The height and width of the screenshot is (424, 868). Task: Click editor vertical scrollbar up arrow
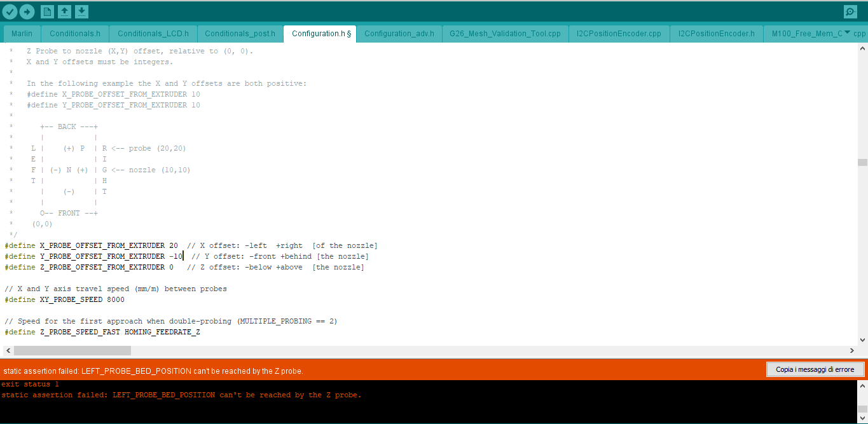coord(862,49)
